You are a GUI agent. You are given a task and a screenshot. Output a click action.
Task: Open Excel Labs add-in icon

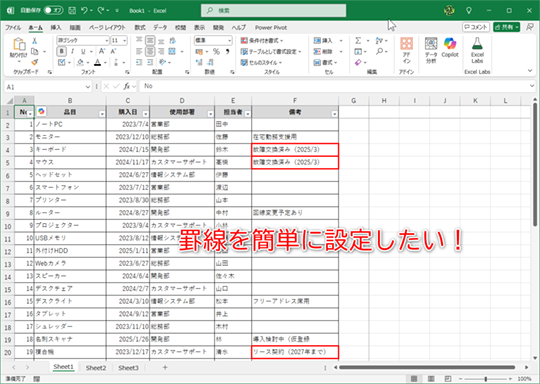477,50
